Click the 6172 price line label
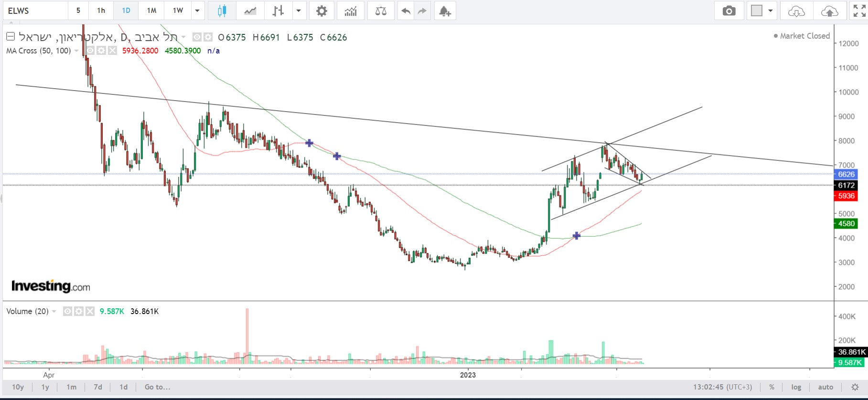868x400 pixels. pos(846,185)
